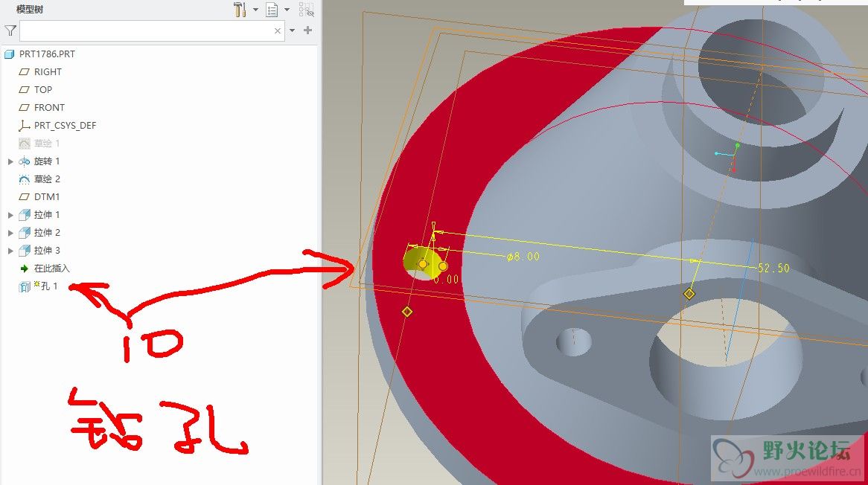Screen dimensions: 868x485
Task: Click the plus icon beside search
Action: pyautogui.click(x=307, y=30)
